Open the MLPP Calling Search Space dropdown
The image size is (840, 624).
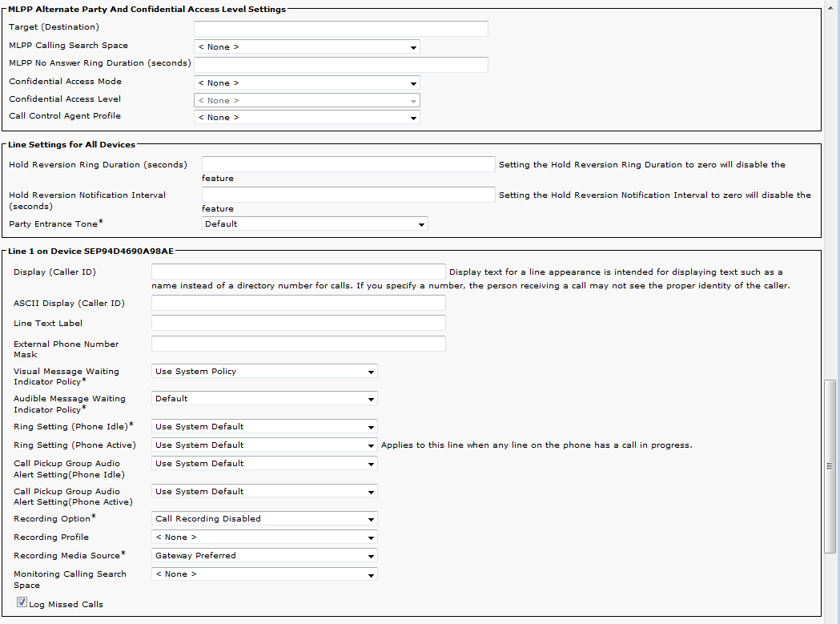coord(307,47)
